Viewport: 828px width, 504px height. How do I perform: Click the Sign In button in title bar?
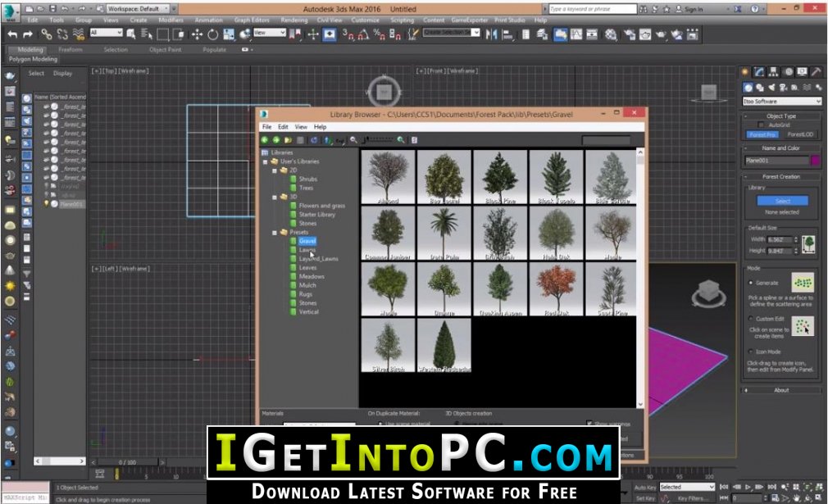[x=689, y=9]
